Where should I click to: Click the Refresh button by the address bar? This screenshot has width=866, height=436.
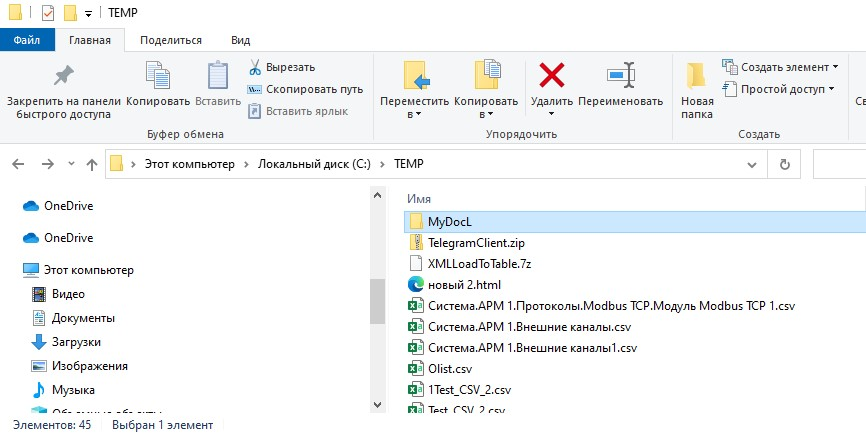785,164
